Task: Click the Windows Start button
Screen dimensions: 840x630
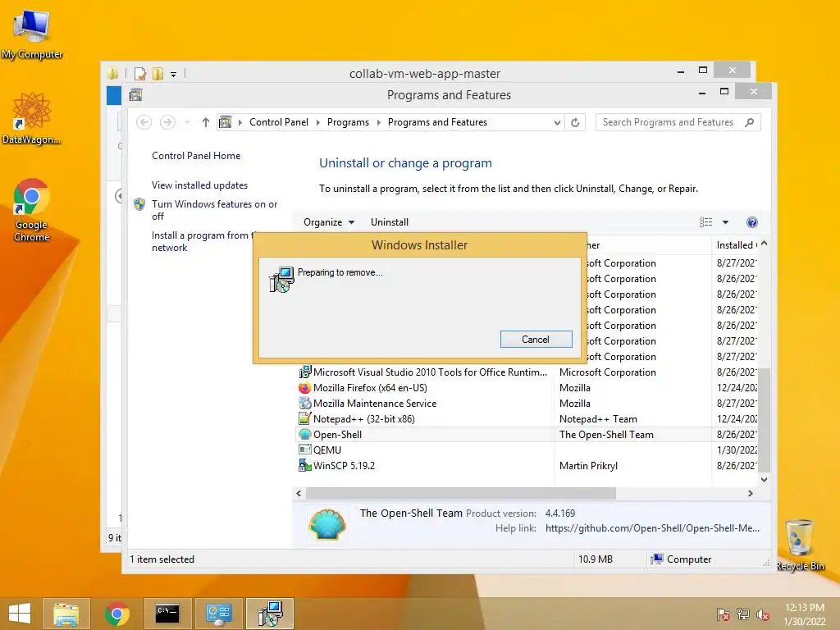Action: tap(20, 614)
